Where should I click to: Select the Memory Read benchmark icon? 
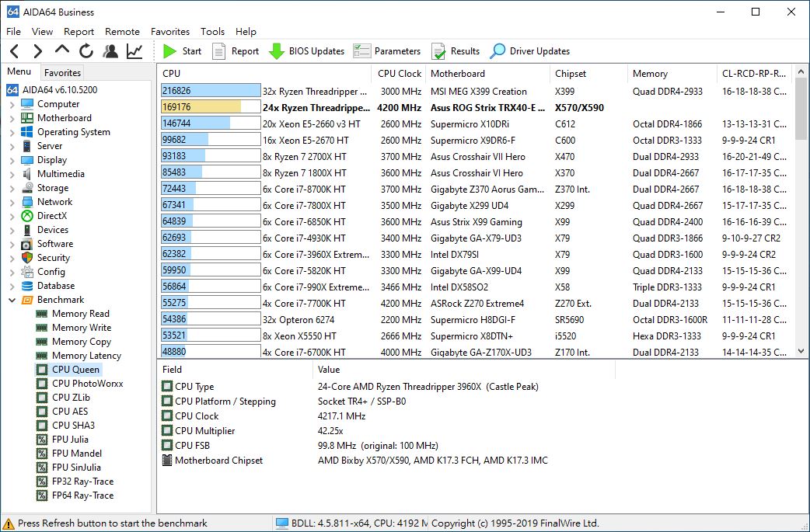coord(42,314)
